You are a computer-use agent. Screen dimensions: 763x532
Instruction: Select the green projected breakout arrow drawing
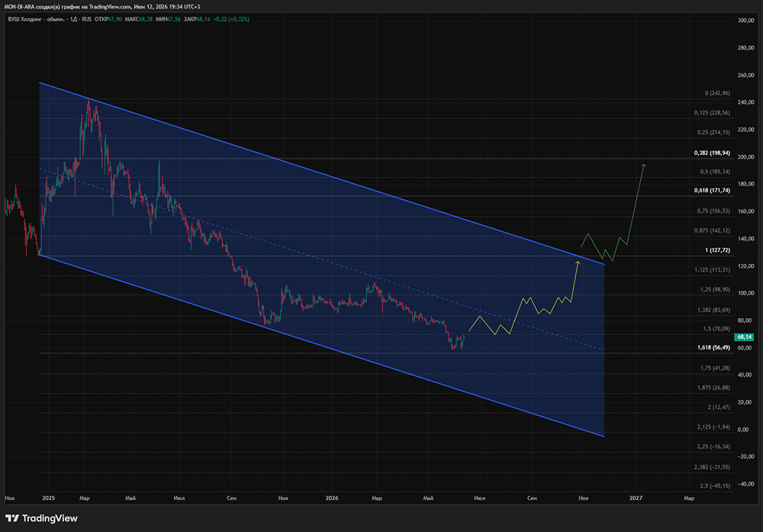click(636, 205)
